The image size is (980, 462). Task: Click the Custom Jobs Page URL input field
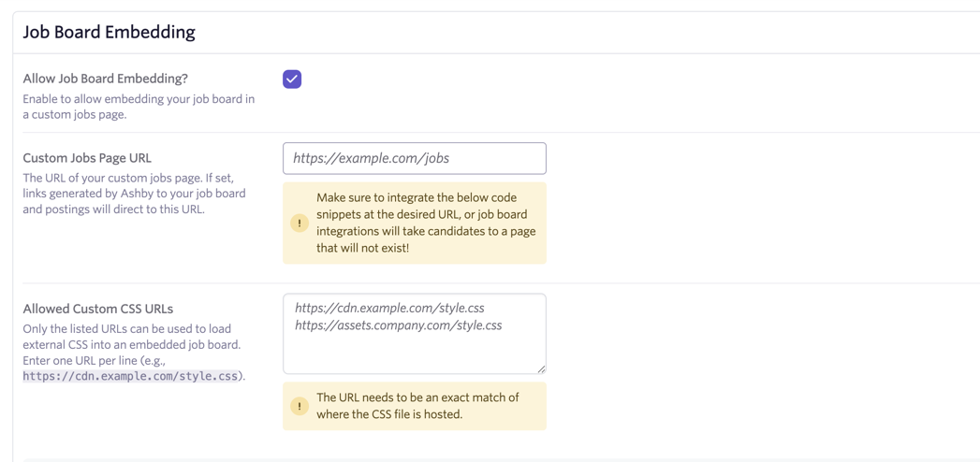point(415,159)
